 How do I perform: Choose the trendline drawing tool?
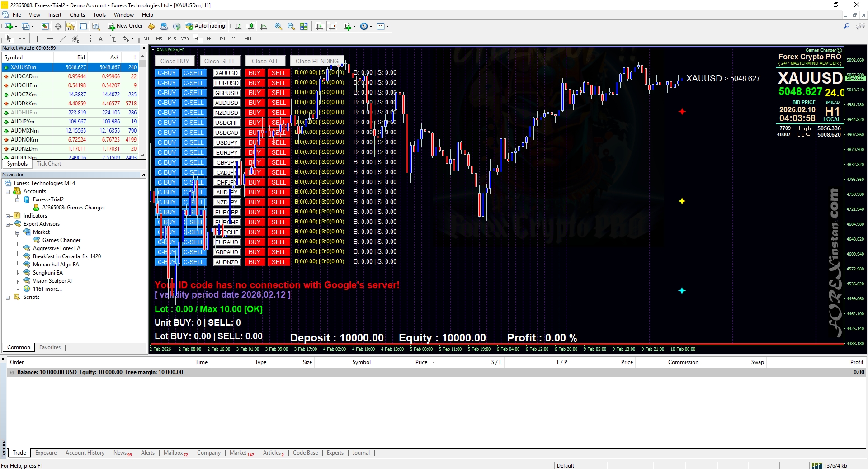(x=63, y=38)
